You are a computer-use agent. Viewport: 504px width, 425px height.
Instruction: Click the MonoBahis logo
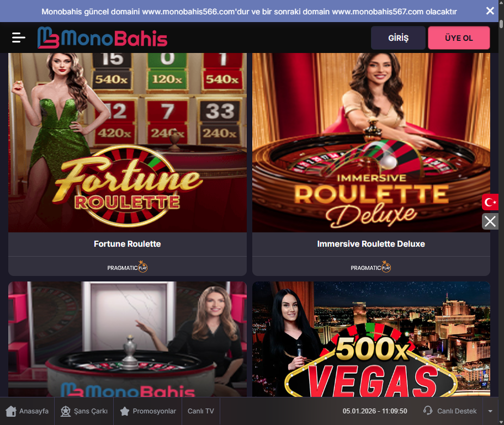click(102, 38)
